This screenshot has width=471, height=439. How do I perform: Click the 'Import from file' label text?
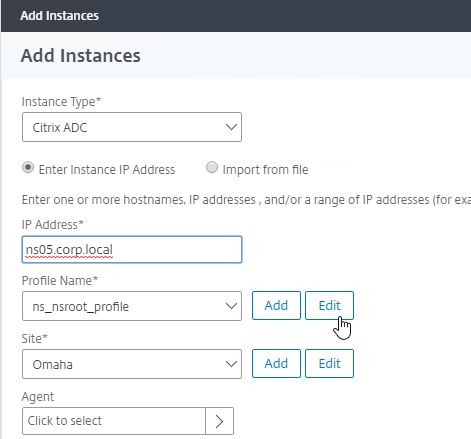[x=265, y=170]
